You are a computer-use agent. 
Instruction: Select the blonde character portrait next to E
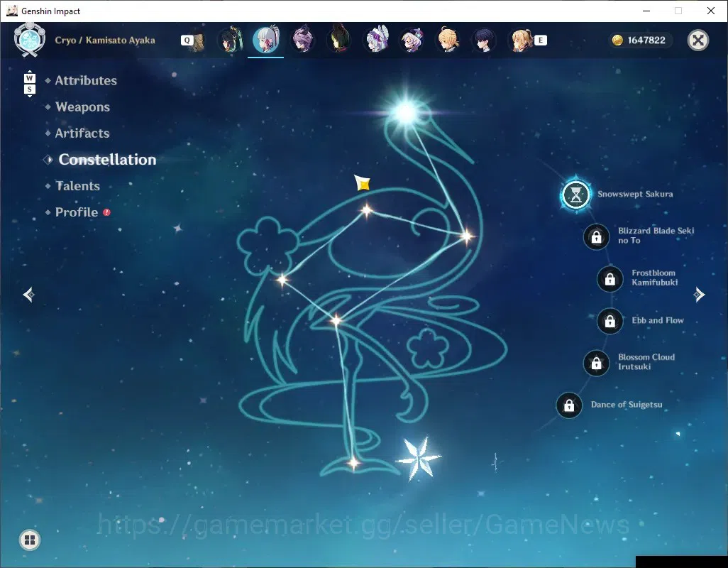point(522,40)
